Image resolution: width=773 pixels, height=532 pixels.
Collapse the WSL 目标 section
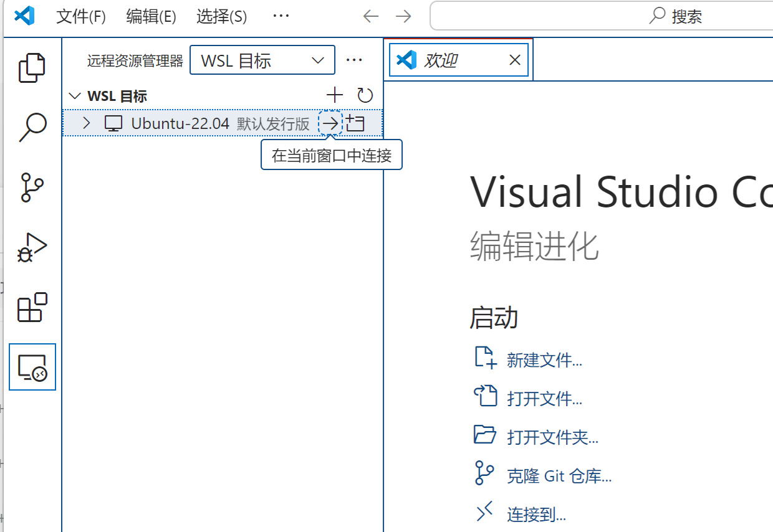(75, 96)
